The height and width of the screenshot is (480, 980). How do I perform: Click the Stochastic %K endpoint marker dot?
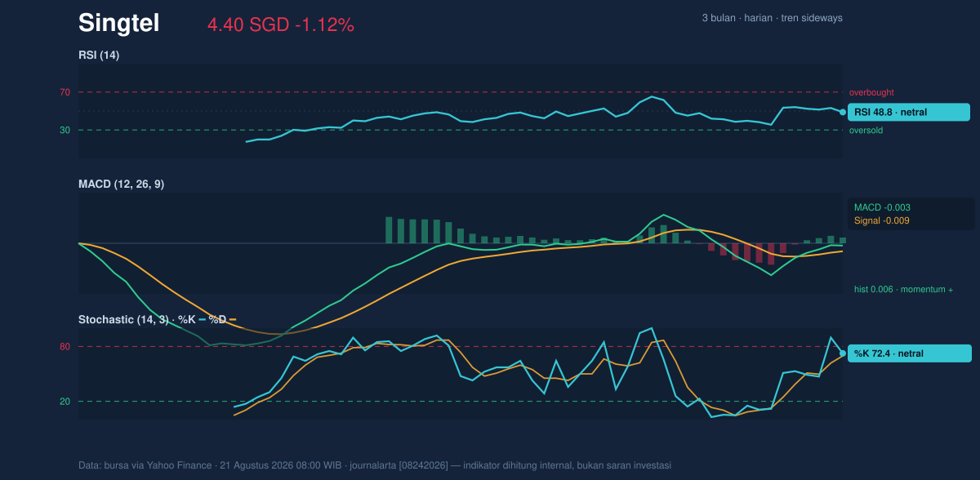(x=843, y=353)
